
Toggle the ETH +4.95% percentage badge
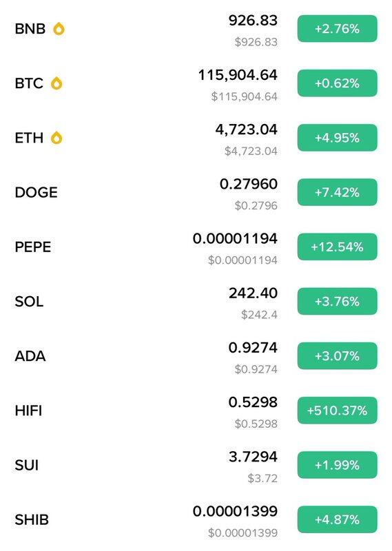click(x=337, y=138)
